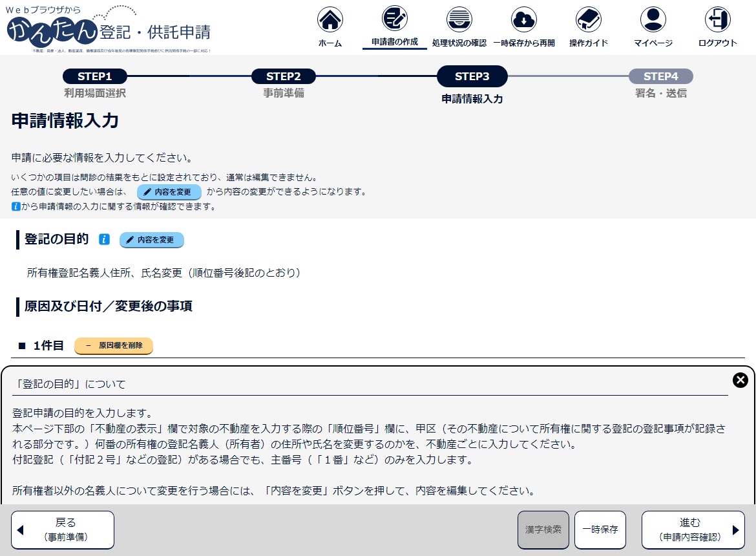Open the 操作ガイド book icon
The height and width of the screenshot is (556, 756).
coord(588,20)
